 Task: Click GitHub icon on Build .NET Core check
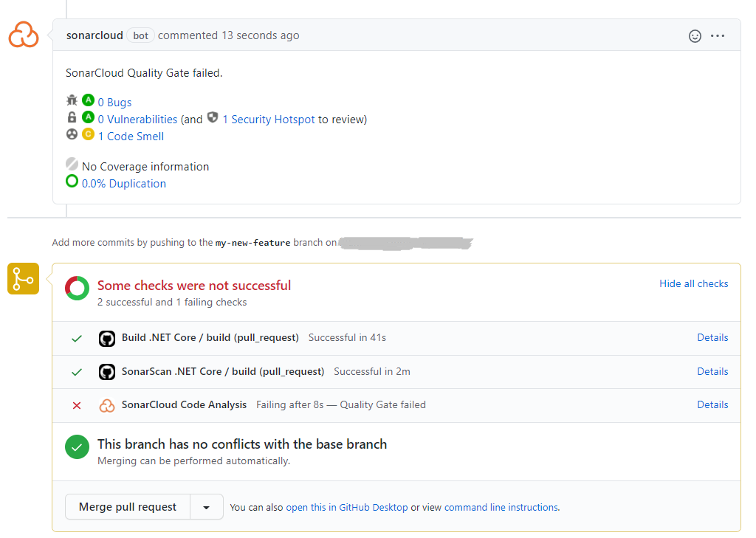coord(107,339)
